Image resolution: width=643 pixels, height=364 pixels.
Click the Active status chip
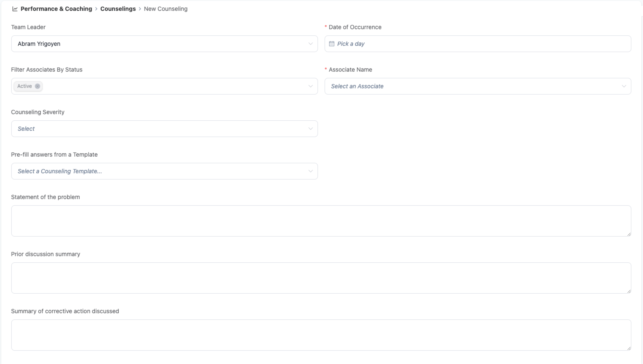(x=25, y=86)
